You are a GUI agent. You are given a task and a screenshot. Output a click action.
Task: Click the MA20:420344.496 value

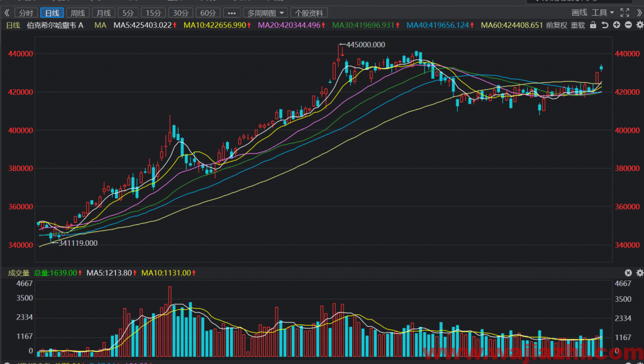[289, 25]
